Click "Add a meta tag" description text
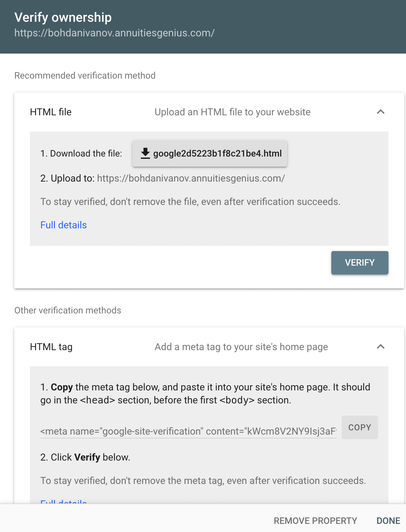Viewport: 406px width, 532px height. click(241, 347)
